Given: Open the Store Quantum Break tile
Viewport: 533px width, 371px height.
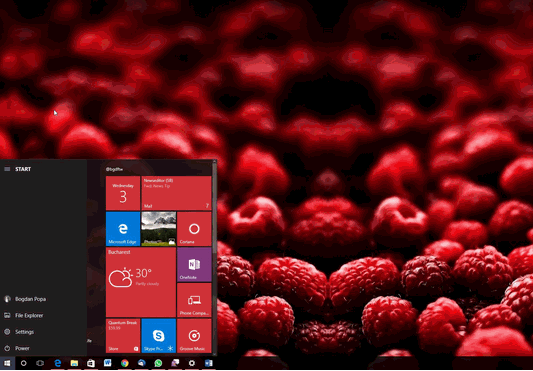Looking at the screenshot, I should 123,336.
